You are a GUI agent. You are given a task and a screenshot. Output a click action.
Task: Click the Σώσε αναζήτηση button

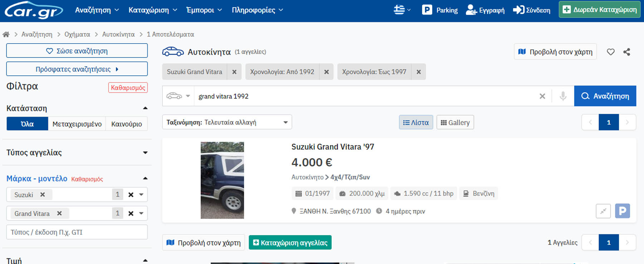click(x=77, y=51)
